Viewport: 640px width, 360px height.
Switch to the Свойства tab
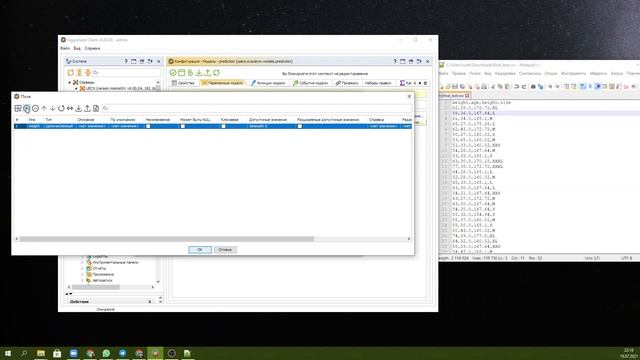tap(183, 83)
